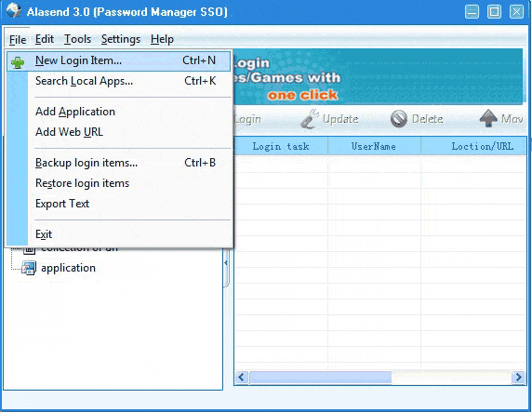
Task: Click the Delete prohibition icon
Action: click(399, 119)
